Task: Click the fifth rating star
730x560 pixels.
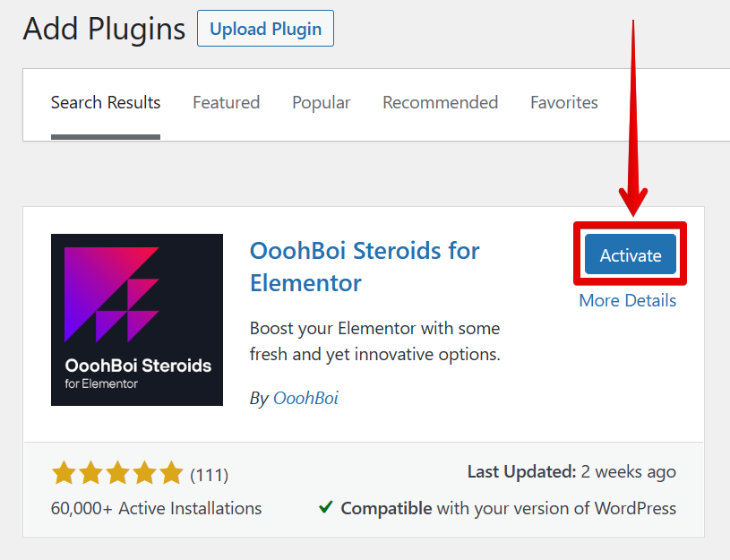Action: click(170, 473)
